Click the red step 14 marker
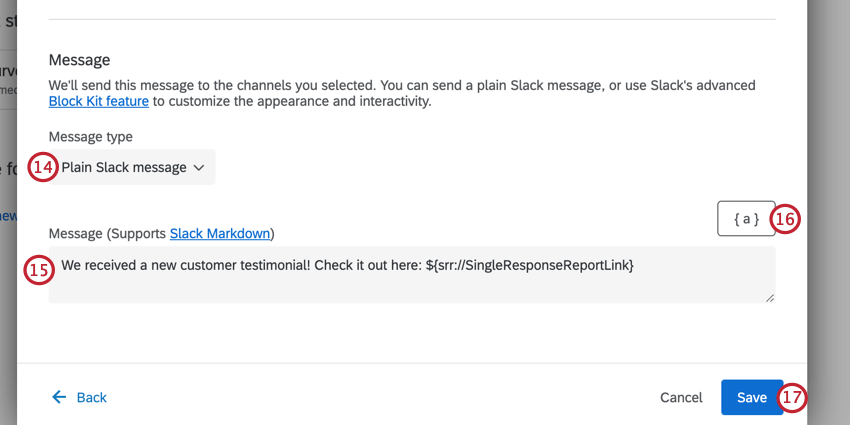This screenshot has width=850, height=425. click(x=42, y=167)
